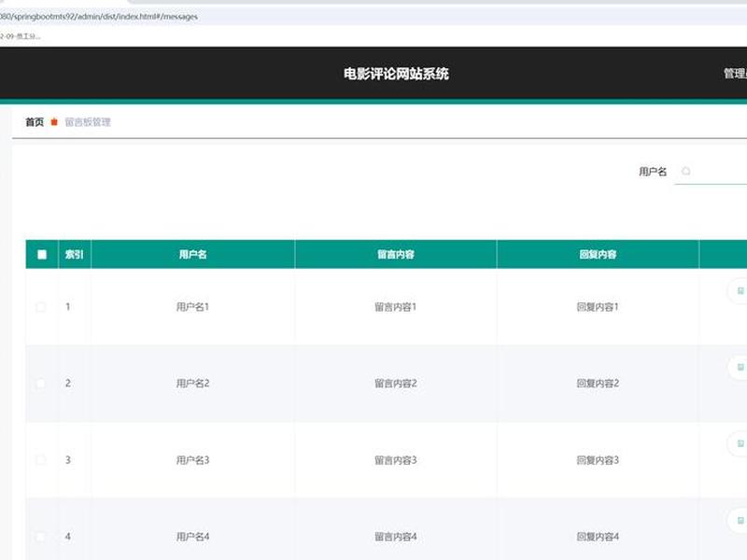Click the browser address bar URL
The image size is (747, 560).
tap(99, 17)
